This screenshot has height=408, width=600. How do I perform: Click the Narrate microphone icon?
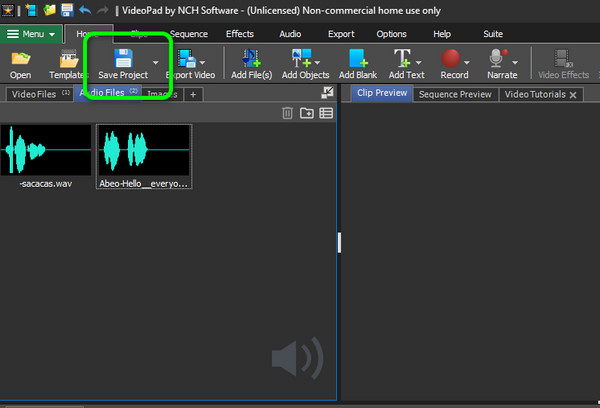498,58
